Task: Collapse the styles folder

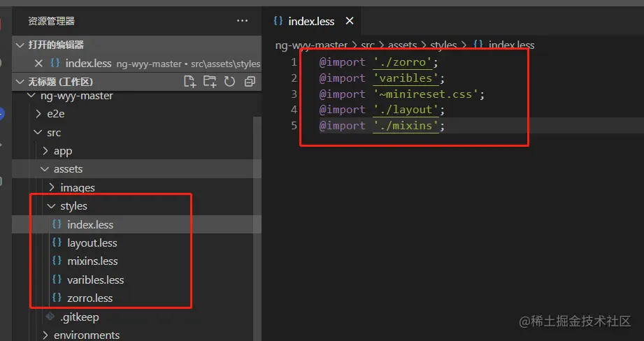Action: (51, 206)
